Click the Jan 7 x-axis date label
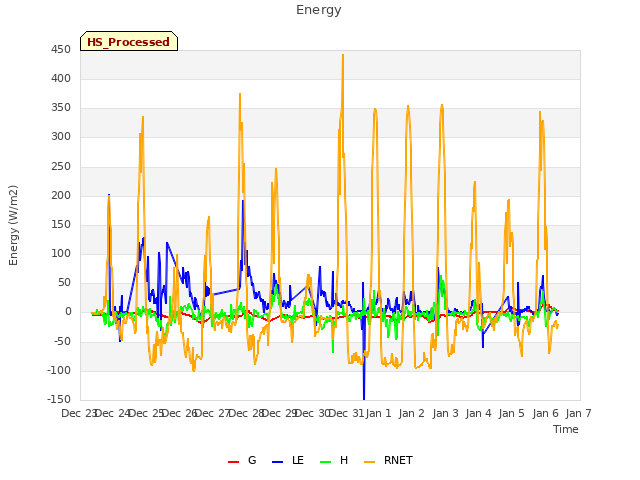This screenshot has width=640, height=480. (x=578, y=413)
